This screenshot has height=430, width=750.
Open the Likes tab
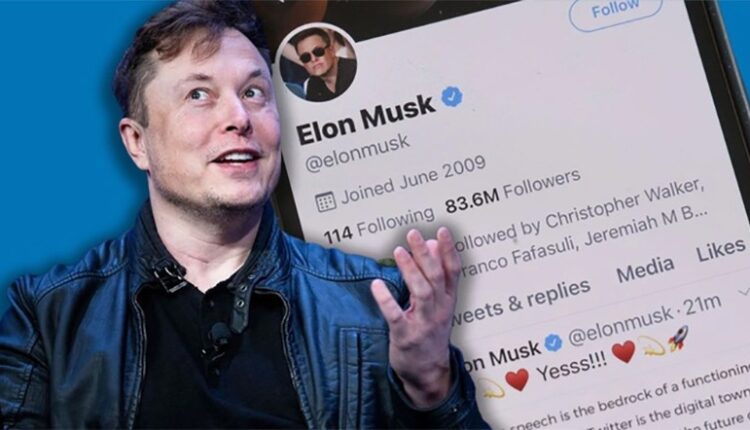tap(720, 250)
